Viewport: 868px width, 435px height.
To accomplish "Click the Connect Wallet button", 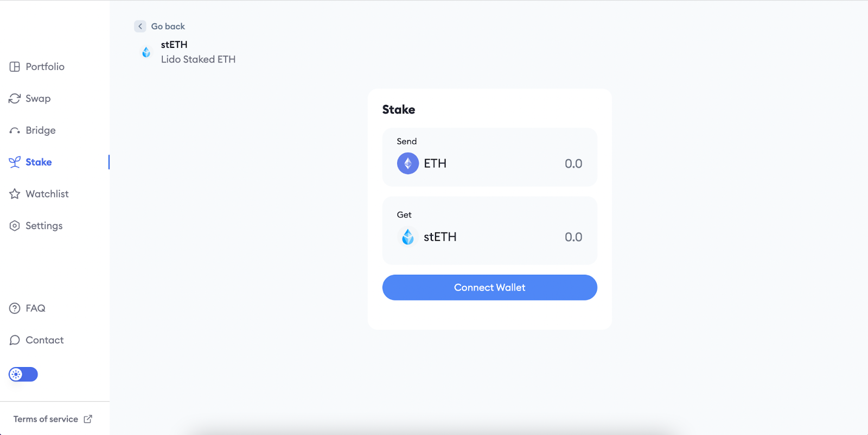I will tap(490, 287).
